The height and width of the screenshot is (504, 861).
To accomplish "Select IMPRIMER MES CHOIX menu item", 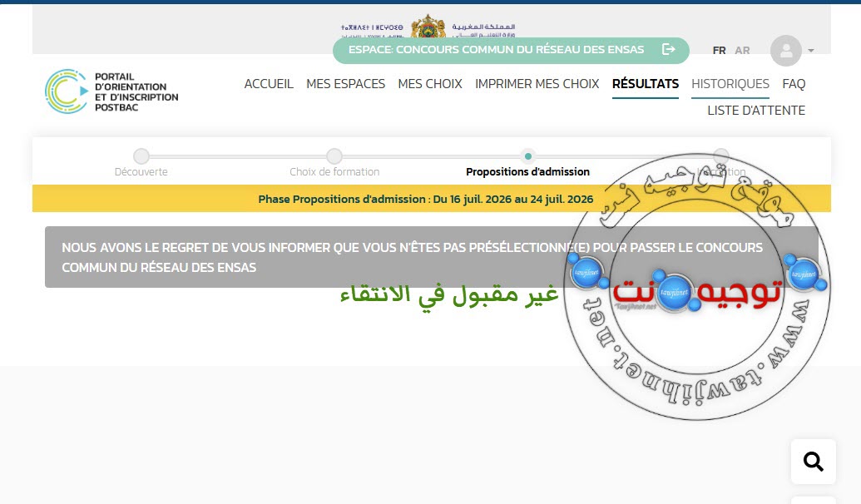I will tap(537, 84).
